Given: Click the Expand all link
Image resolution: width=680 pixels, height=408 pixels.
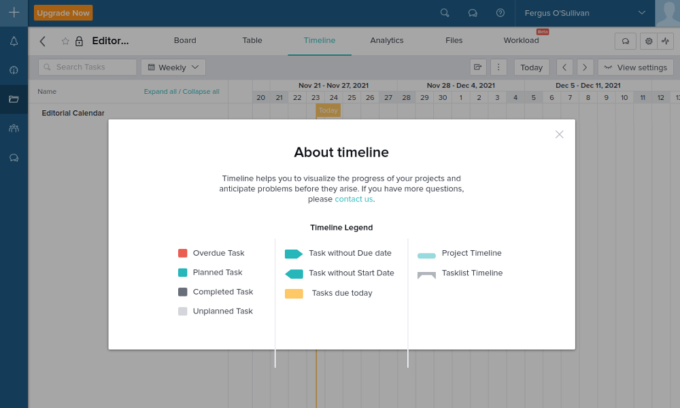Looking at the screenshot, I should 160,91.
